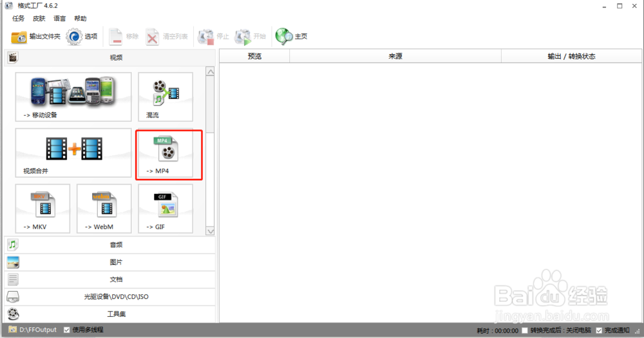This screenshot has height=338, width=644.
Task: Choose the Mobile device (移动设备) conversion tile
Action: [x=73, y=97]
